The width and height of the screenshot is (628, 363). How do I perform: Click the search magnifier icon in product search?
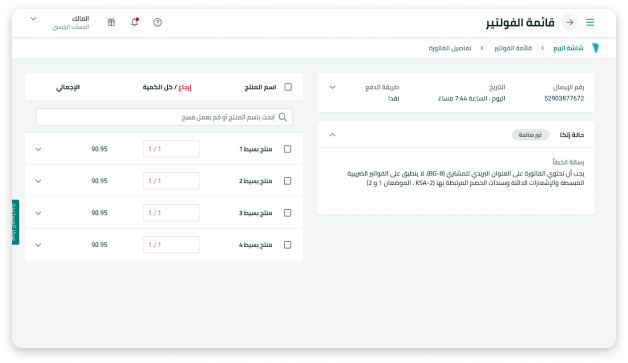tap(283, 117)
